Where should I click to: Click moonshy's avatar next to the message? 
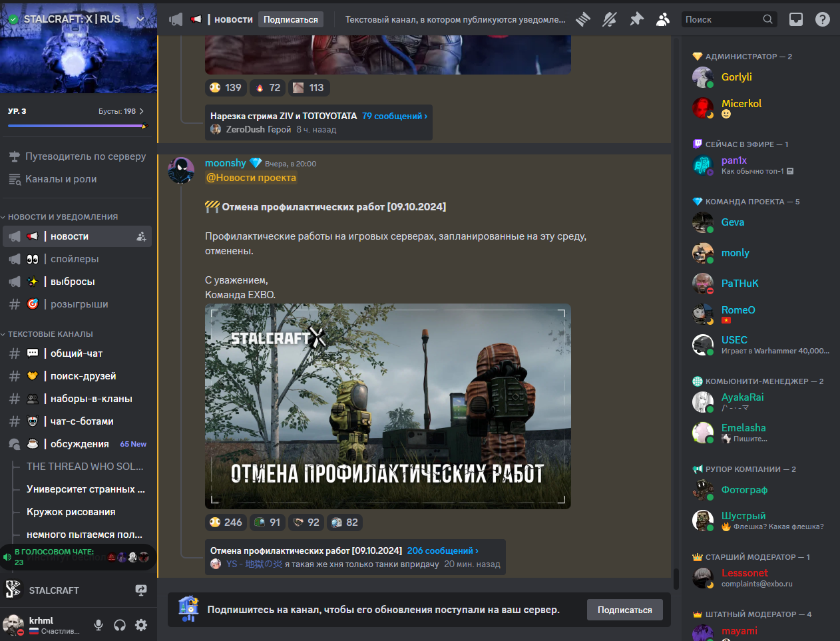click(x=181, y=170)
